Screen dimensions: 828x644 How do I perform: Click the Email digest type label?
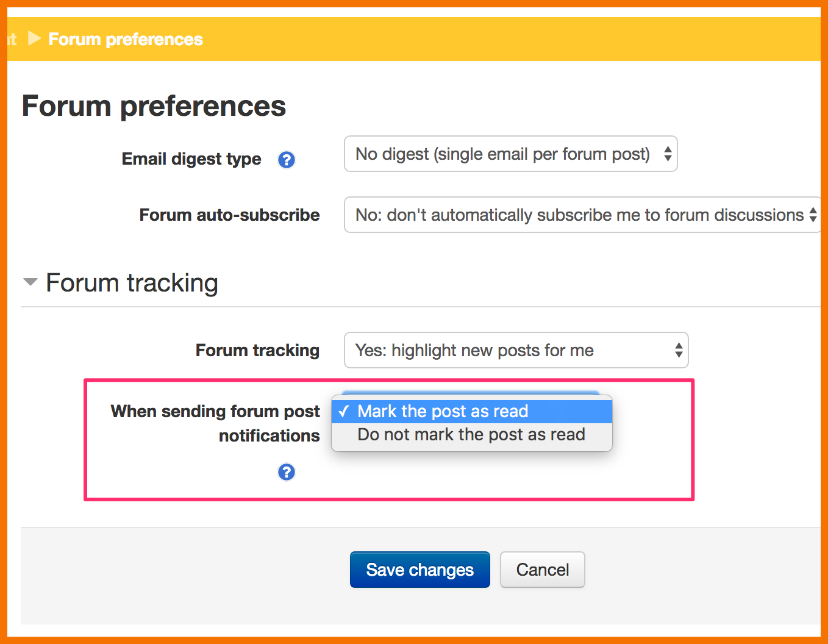191,159
